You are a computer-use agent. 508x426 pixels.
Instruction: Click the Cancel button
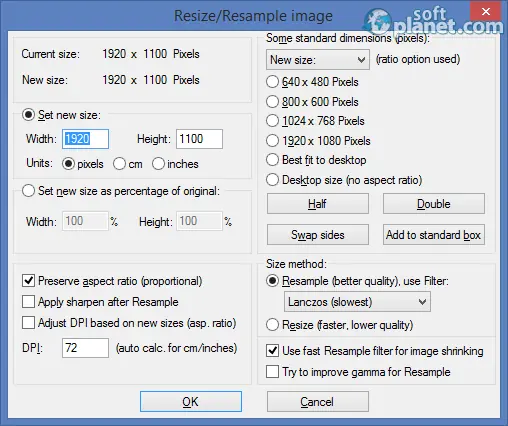pos(318,402)
